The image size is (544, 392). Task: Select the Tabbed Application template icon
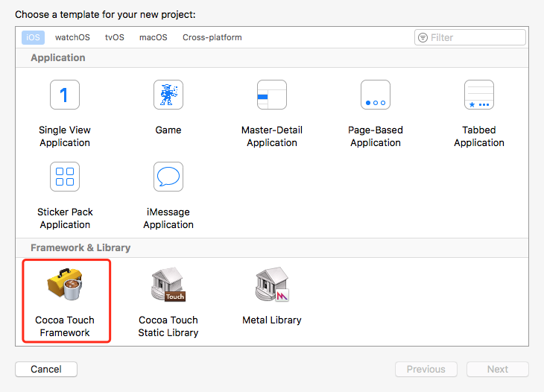click(479, 95)
